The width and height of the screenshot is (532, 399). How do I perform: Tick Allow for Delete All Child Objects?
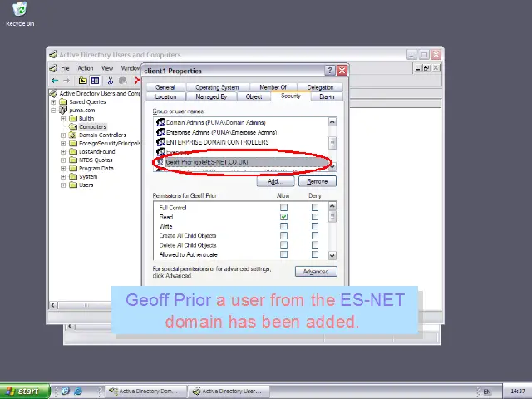[284, 245]
